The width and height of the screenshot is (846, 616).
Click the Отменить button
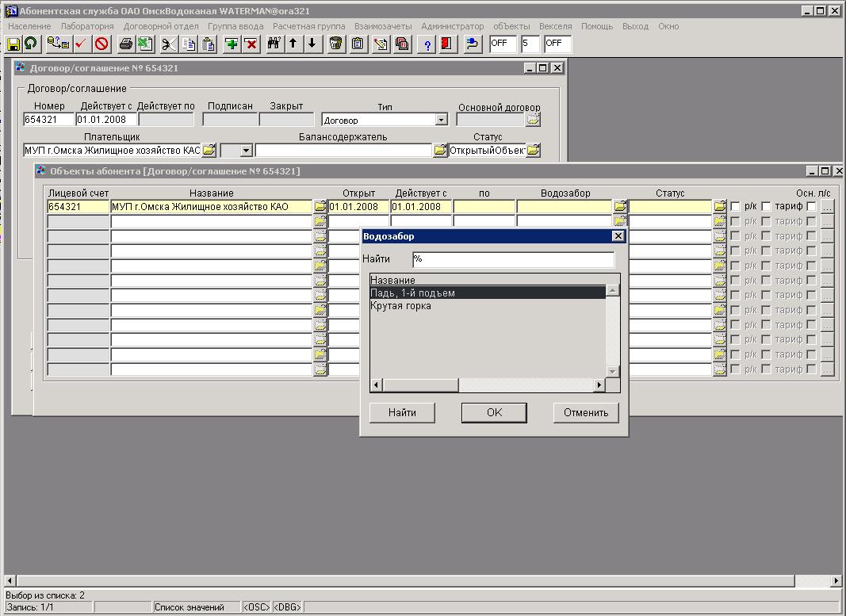coord(585,412)
